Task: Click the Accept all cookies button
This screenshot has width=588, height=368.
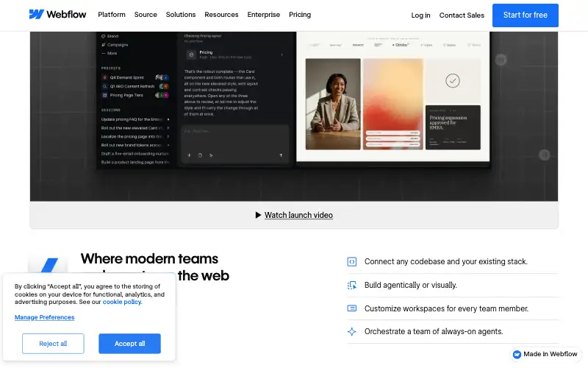Action: click(x=130, y=344)
